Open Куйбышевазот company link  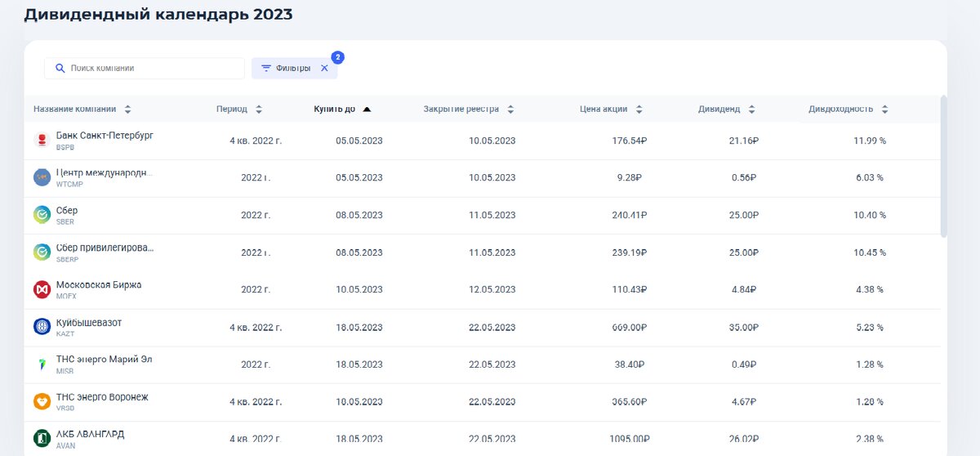[x=89, y=323]
